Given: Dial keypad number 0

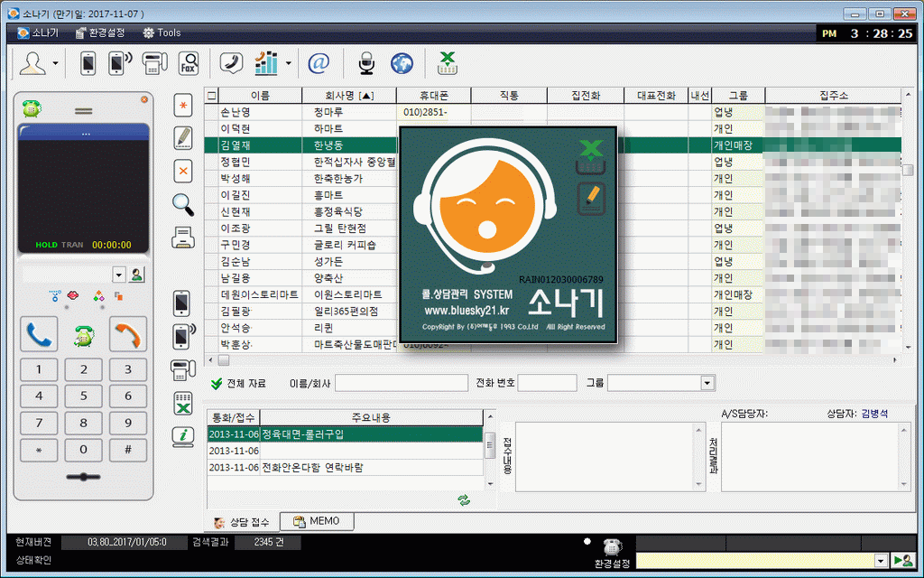Looking at the screenshot, I should 83,450.
